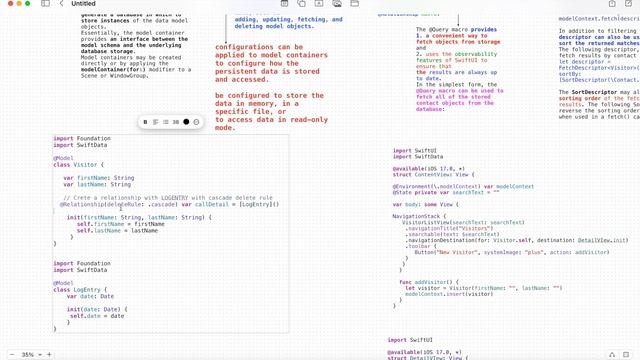Open list style options in format bar

click(166, 122)
